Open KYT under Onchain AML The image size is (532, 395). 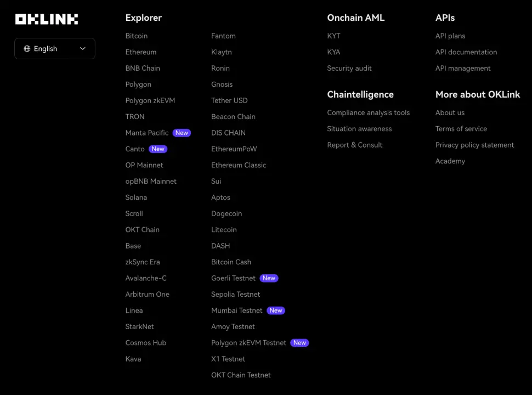point(333,36)
